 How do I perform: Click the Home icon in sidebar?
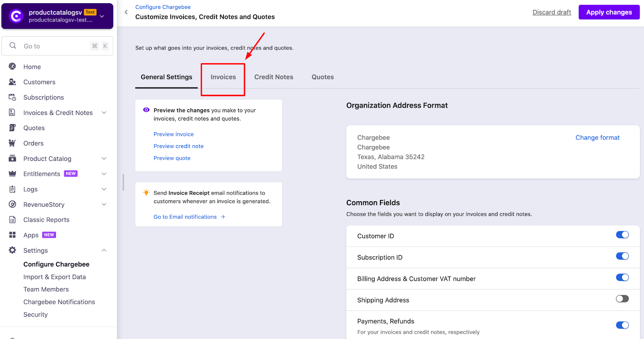click(12, 67)
